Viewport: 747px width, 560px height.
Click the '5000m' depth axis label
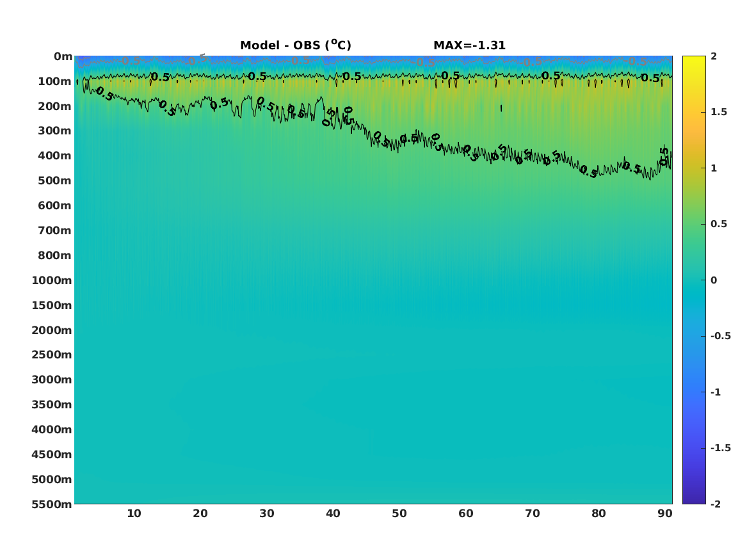(52, 479)
